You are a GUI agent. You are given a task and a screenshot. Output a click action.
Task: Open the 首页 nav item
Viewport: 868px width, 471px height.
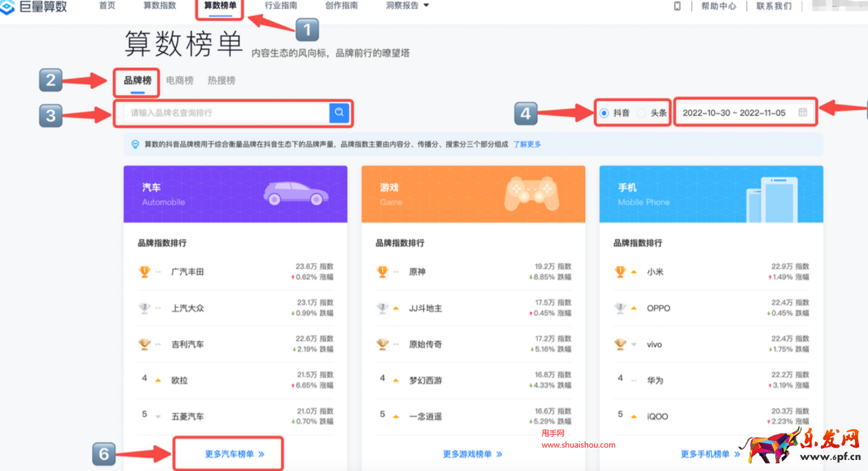point(107,6)
